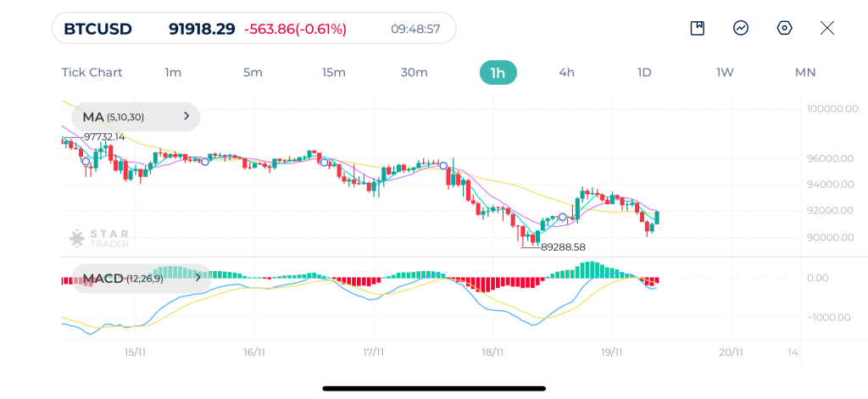
Task: Click the first circle marker on the price line
Action: tap(86, 162)
